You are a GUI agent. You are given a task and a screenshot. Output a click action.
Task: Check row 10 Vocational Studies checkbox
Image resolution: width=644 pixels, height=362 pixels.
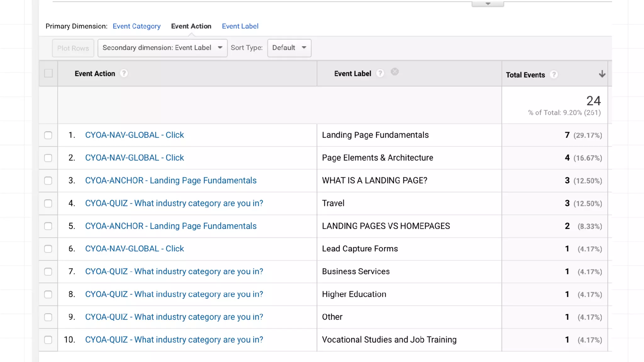point(48,340)
